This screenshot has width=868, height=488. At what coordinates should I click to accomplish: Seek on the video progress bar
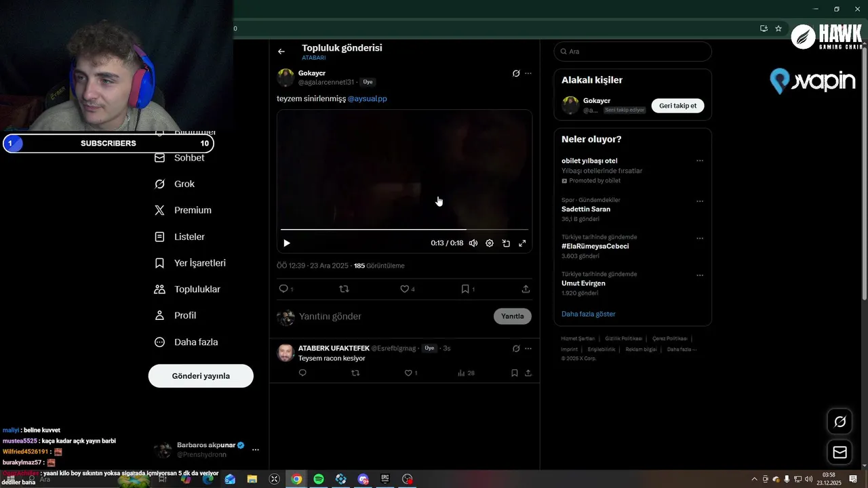pyautogui.click(x=404, y=230)
